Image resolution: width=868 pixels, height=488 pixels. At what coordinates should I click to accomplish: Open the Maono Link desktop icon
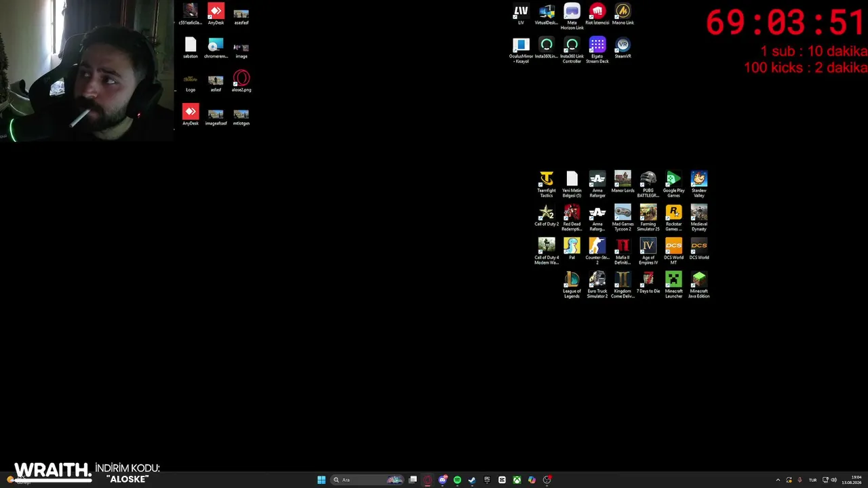click(x=623, y=14)
